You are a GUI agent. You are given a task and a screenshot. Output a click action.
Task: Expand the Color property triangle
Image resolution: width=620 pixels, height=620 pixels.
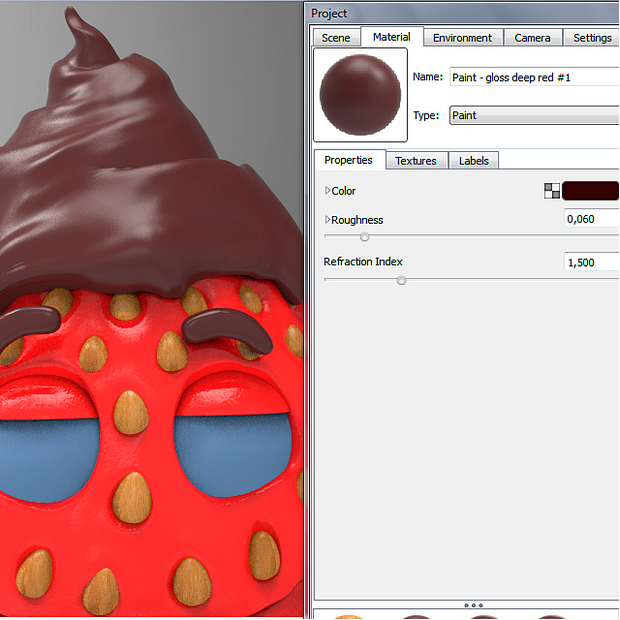[x=328, y=191]
